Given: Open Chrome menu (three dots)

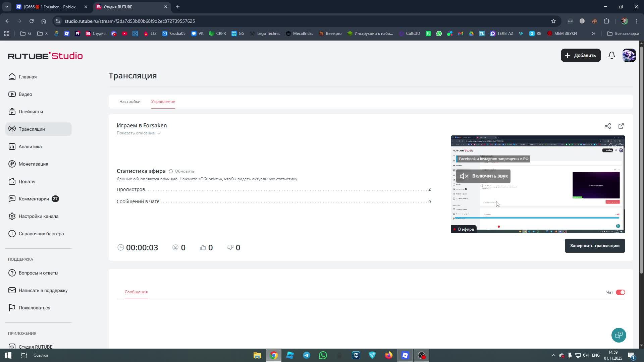Looking at the screenshot, I should tap(636, 21).
